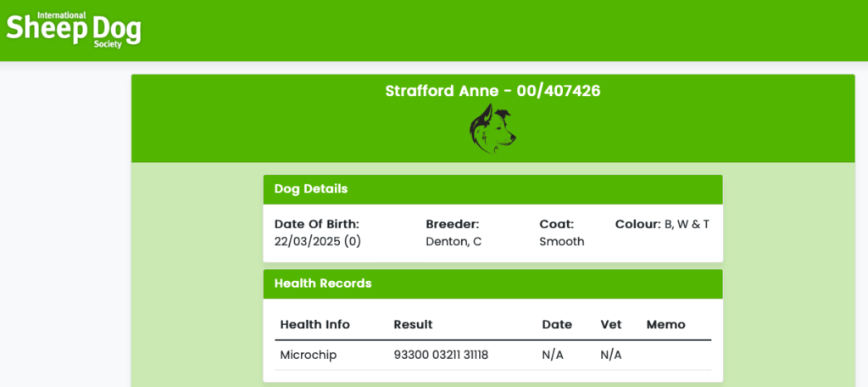Open breeder Denton, C name
The height and width of the screenshot is (387, 868).
(x=453, y=242)
